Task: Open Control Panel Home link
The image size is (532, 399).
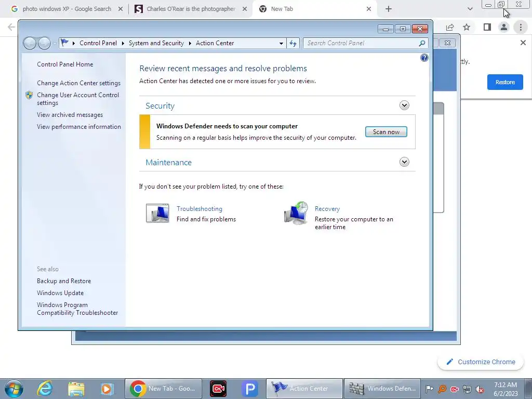Action: pos(65,64)
